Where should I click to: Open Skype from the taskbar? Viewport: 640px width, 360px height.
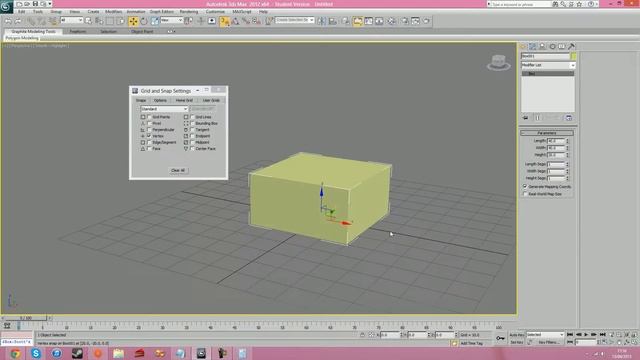click(36, 353)
